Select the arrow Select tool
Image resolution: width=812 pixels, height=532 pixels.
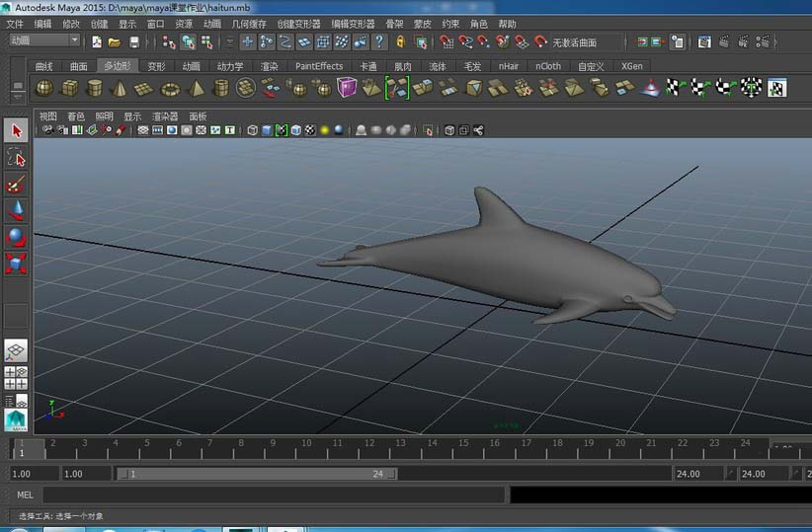coord(16,130)
